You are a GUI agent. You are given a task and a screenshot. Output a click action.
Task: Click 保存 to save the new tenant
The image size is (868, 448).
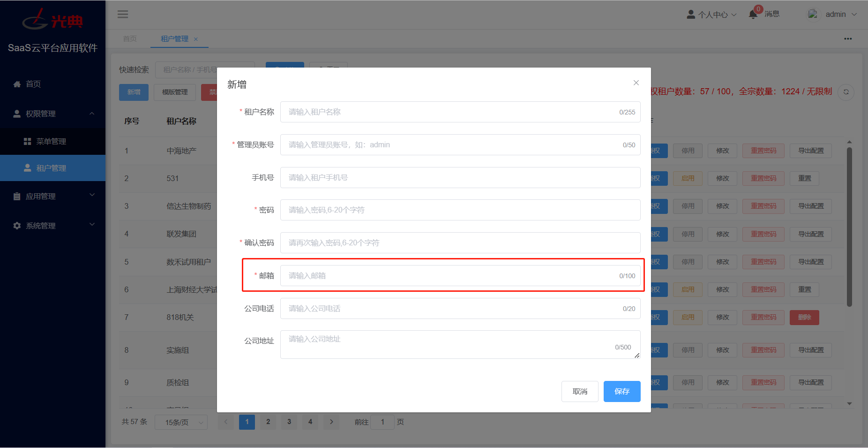[x=622, y=391]
